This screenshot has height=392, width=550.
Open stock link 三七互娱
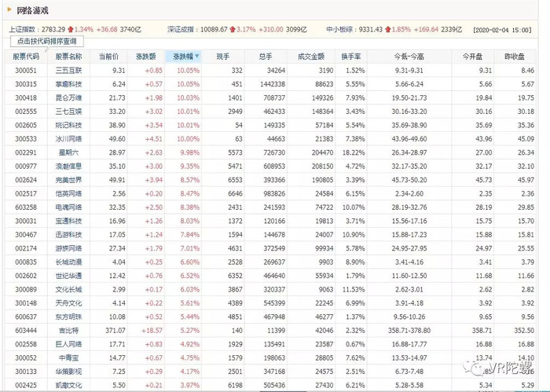(69, 112)
